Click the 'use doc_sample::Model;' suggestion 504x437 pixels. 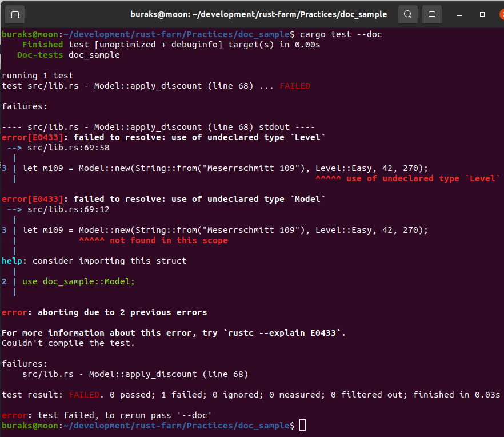78,281
